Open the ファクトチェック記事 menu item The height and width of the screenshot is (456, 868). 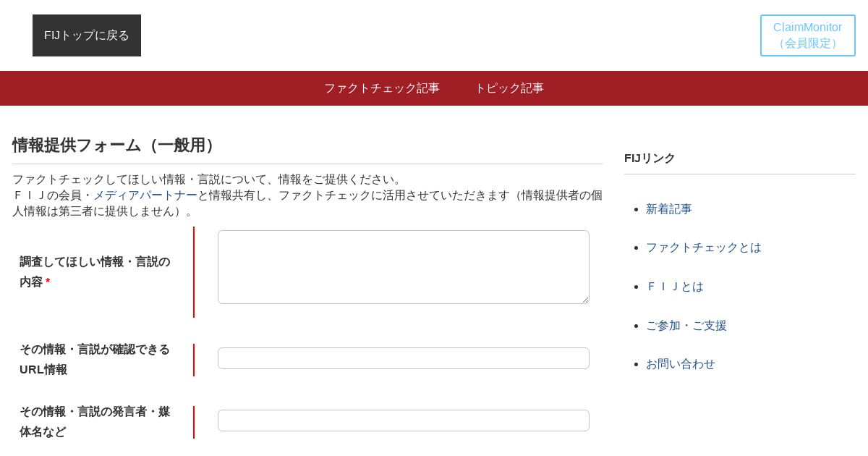pyautogui.click(x=381, y=88)
